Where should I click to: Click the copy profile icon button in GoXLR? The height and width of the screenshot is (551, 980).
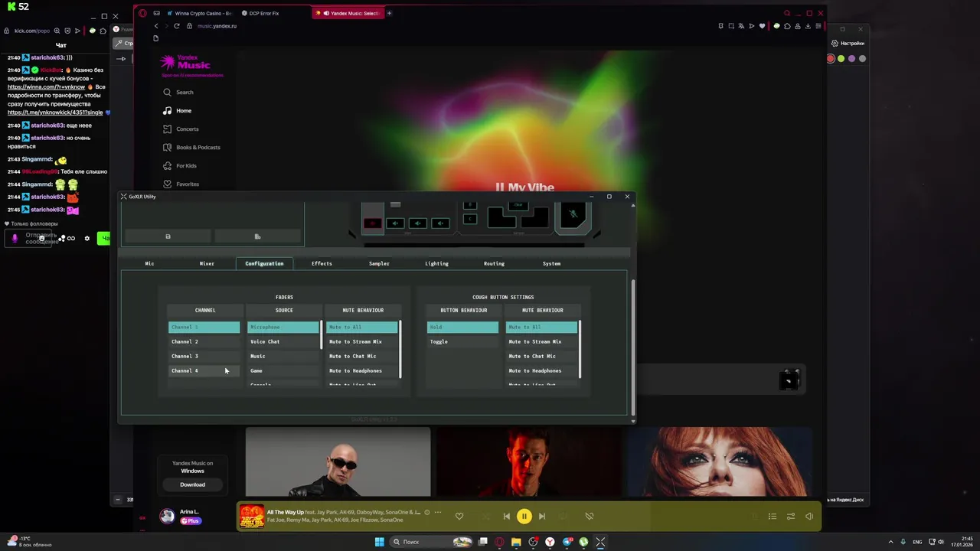click(257, 236)
